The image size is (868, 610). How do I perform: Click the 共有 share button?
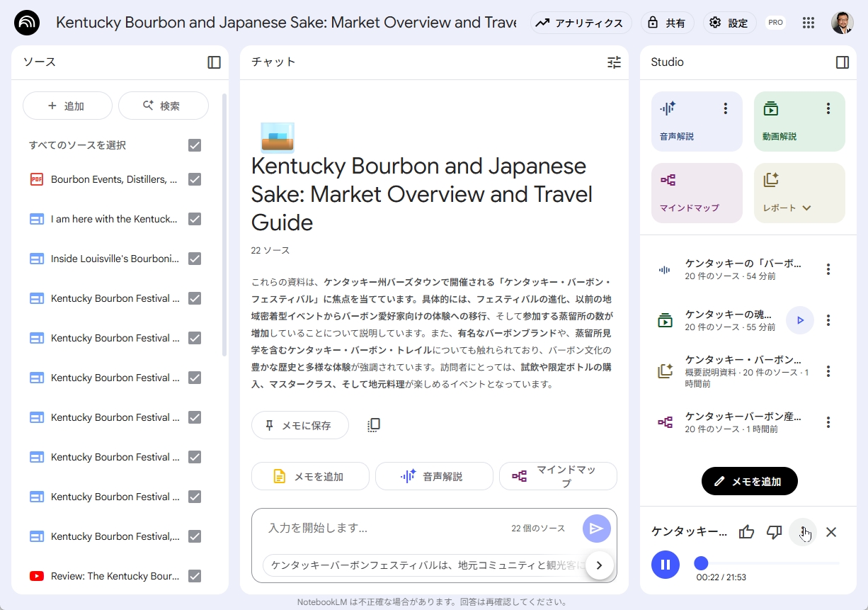click(x=668, y=23)
